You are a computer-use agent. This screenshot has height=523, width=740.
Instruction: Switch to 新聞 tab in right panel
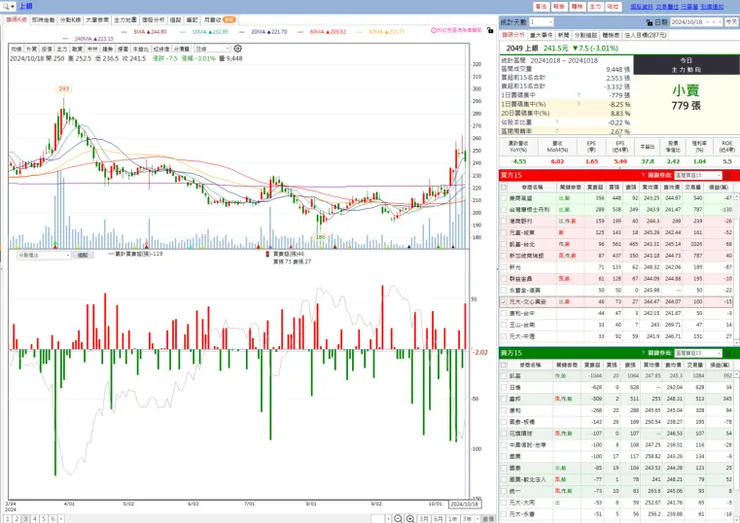(x=563, y=35)
